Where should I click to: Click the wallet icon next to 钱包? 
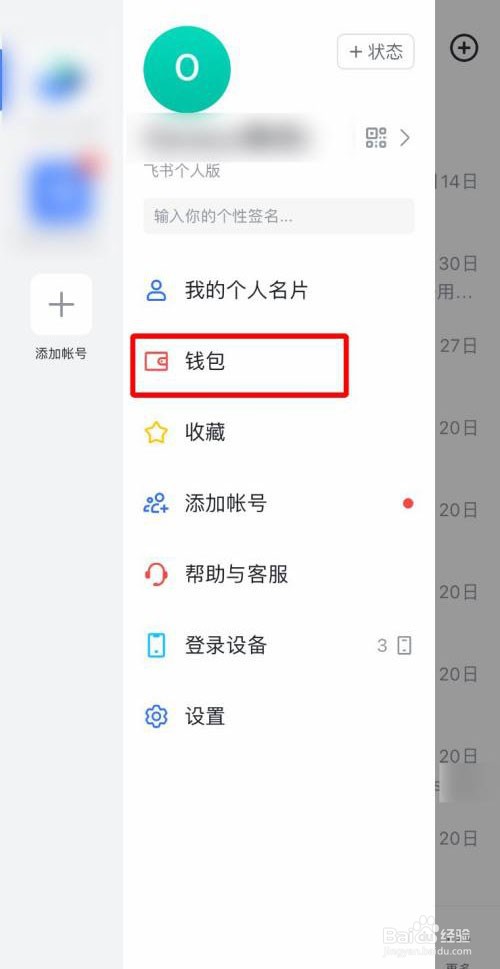coord(156,362)
